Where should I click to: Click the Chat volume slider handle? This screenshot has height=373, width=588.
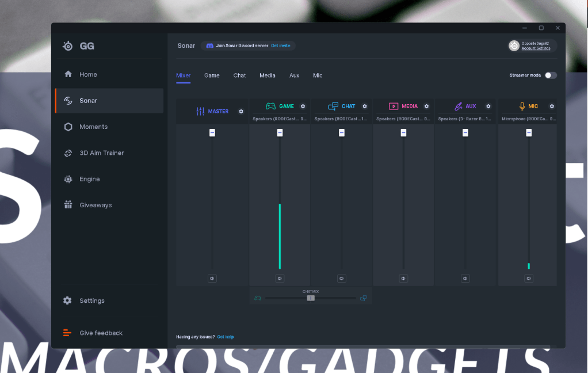click(x=342, y=133)
